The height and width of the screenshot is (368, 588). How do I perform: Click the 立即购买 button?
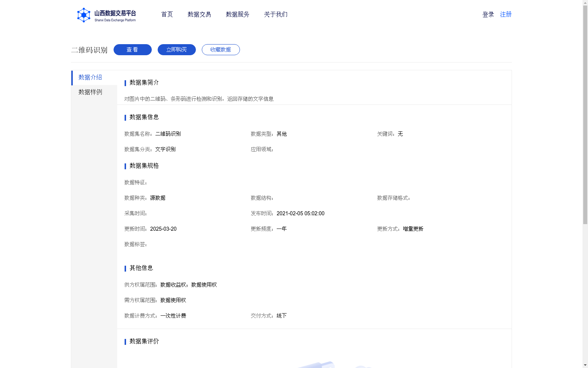coord(177,50)
